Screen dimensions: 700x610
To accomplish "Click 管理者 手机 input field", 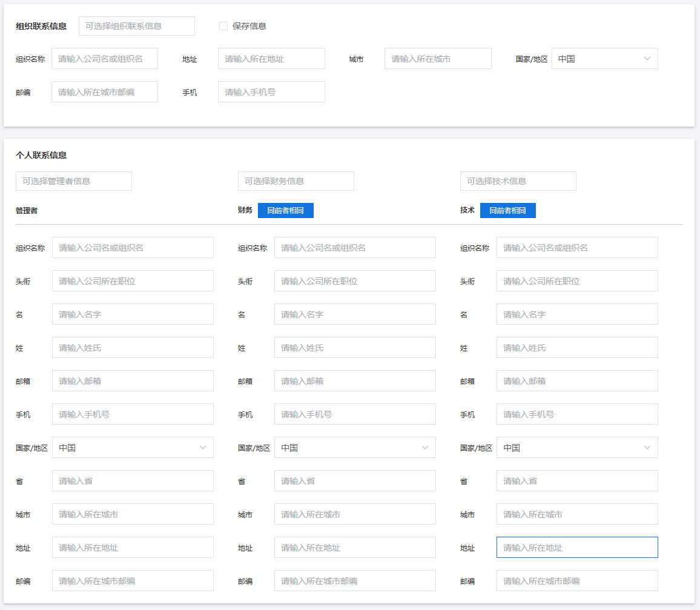I will (x=133, y=414).
